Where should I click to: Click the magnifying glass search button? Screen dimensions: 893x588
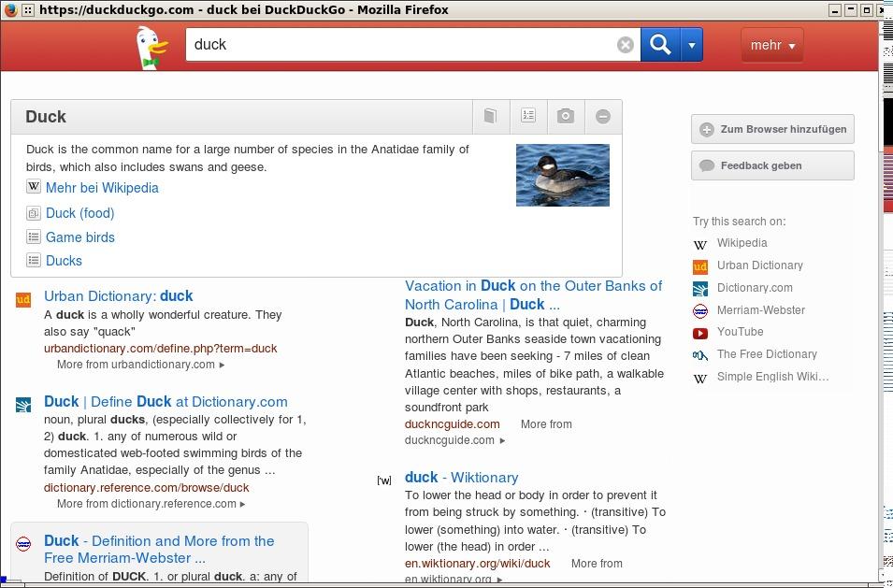(x=659, y=44)
